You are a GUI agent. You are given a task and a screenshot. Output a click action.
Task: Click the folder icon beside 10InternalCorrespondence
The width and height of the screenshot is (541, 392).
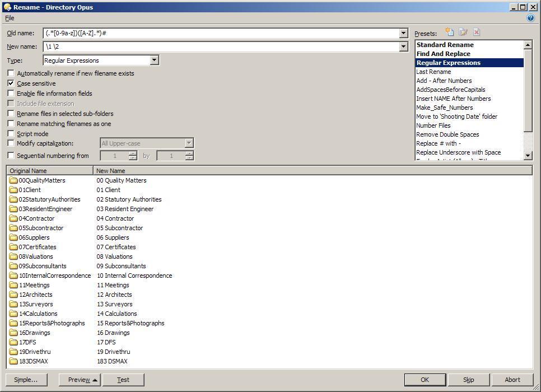point(13,276)
